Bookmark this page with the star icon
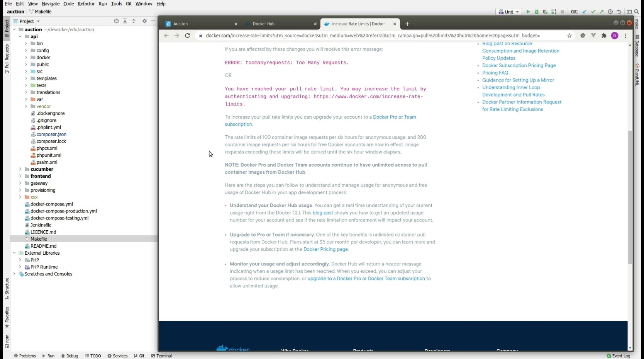Screen dimensions: 644x359 click(569, 36)
